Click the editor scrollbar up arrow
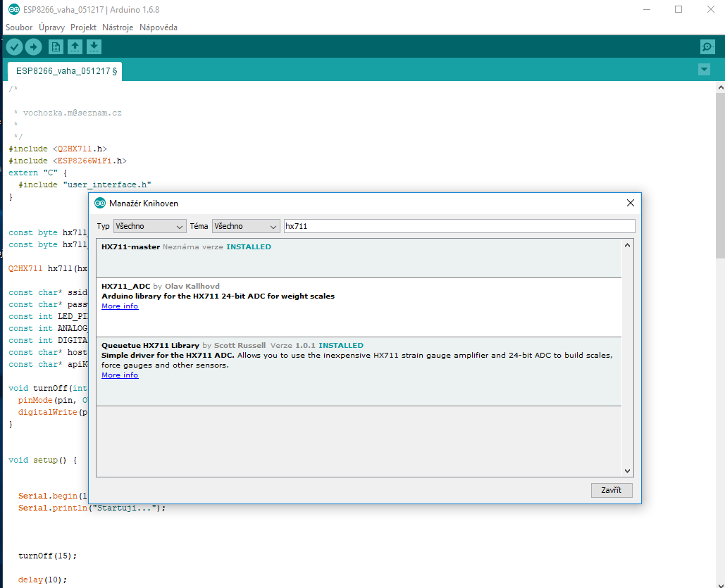725x588 pixels. click(720, 87)
